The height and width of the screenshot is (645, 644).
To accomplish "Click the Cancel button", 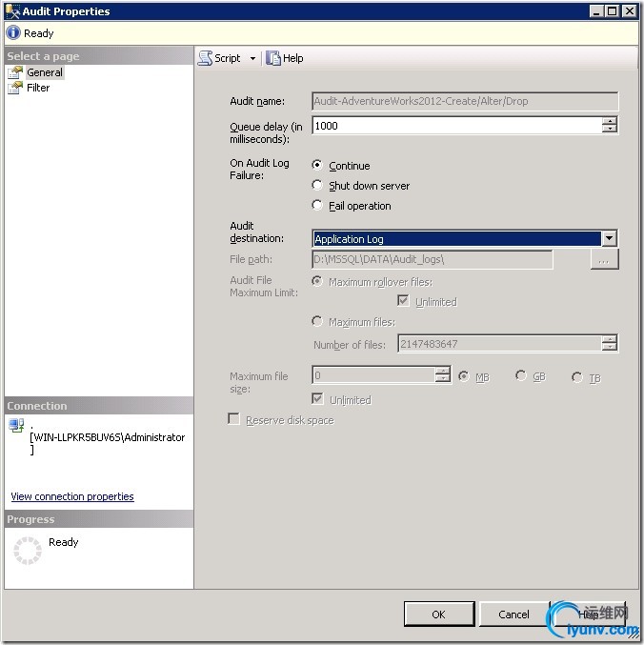I will point(513,615).
